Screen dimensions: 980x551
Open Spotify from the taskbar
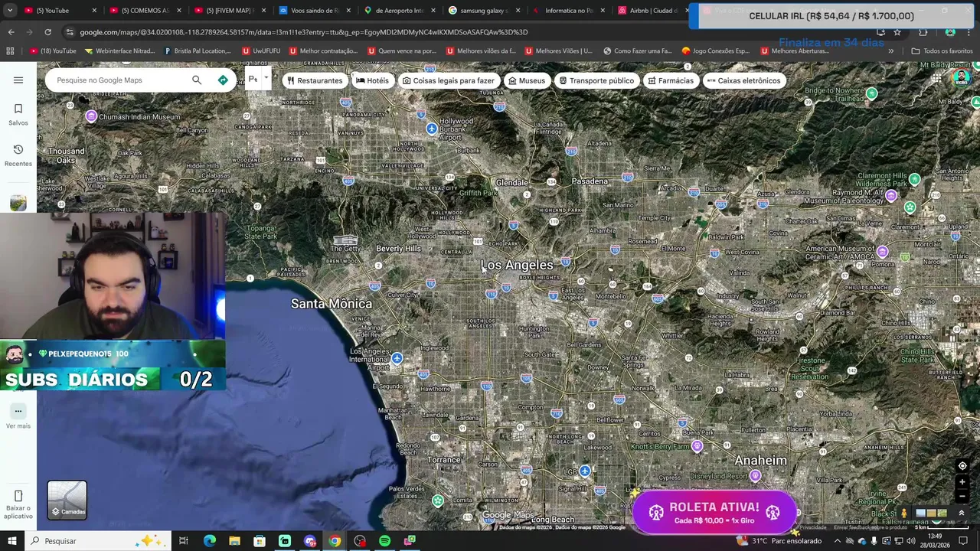click(384, 541)
